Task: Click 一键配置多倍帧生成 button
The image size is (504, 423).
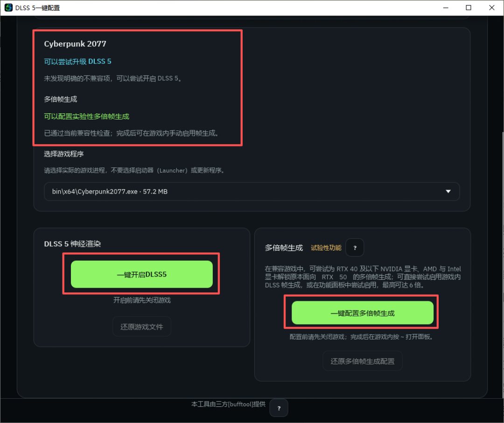Action: click(x=362, y=313)
